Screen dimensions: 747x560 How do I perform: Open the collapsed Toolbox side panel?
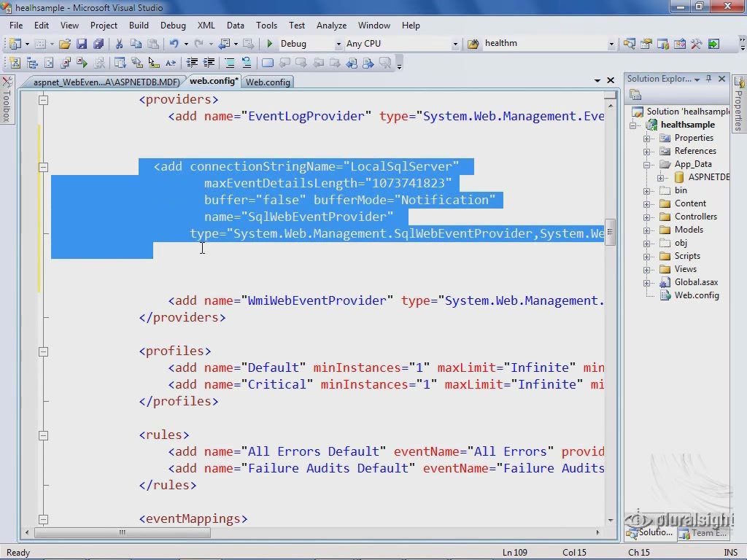pos(7,100)
